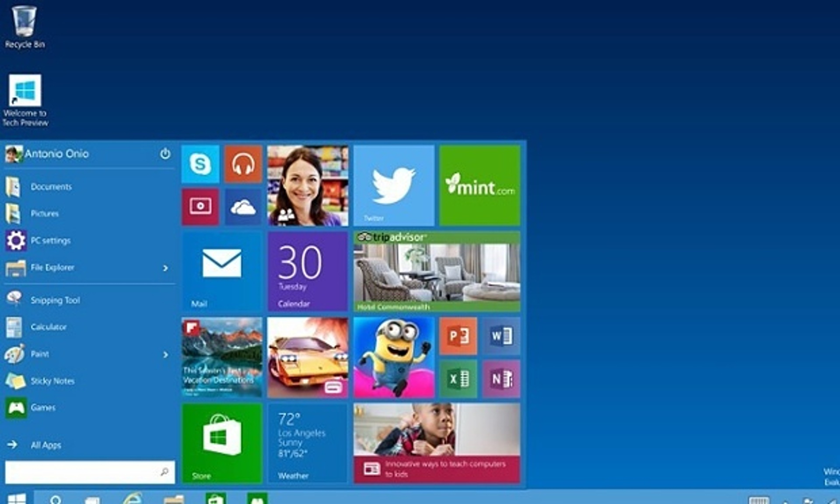Screen dimensions: 840x504
Task: Launch the Excel tile
Action: point(458,379)
